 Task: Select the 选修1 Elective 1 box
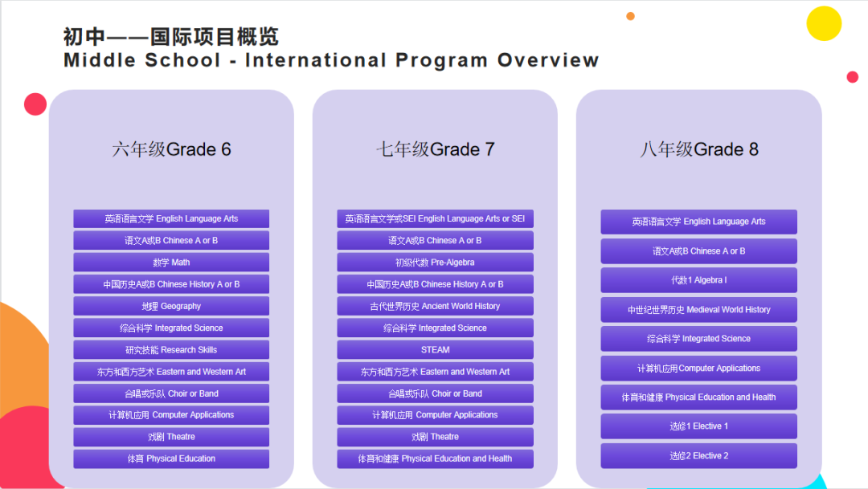click(x=699, y=426)
